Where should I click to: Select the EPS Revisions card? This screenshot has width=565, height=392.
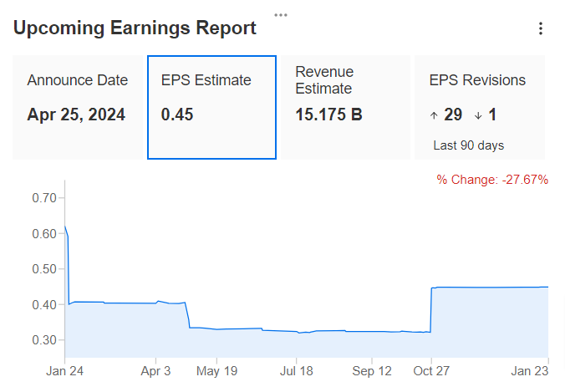coord(480,107)
